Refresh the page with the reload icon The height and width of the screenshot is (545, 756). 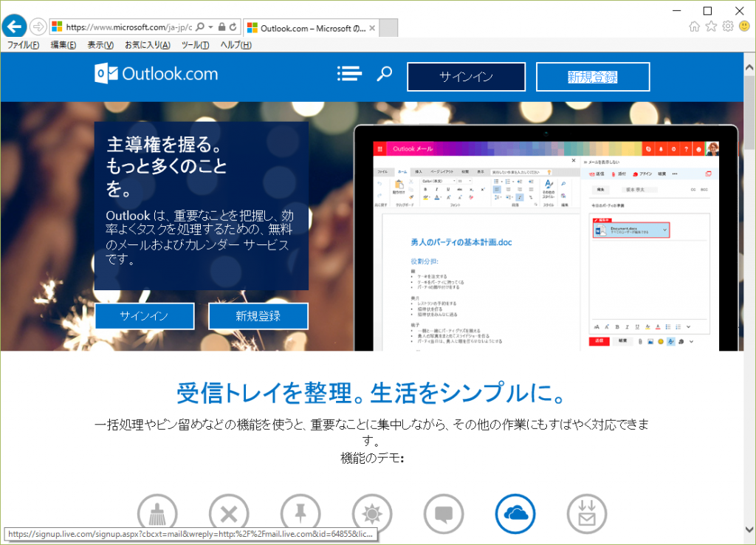233,27
